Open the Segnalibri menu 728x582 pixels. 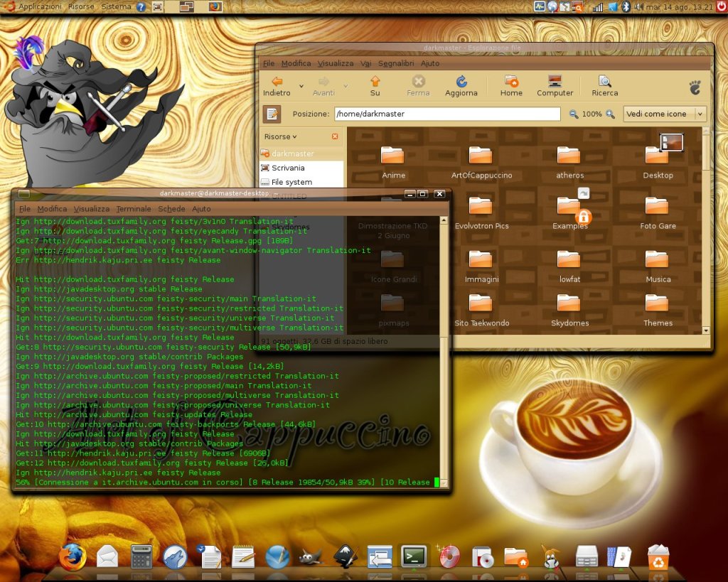[395, 63]
